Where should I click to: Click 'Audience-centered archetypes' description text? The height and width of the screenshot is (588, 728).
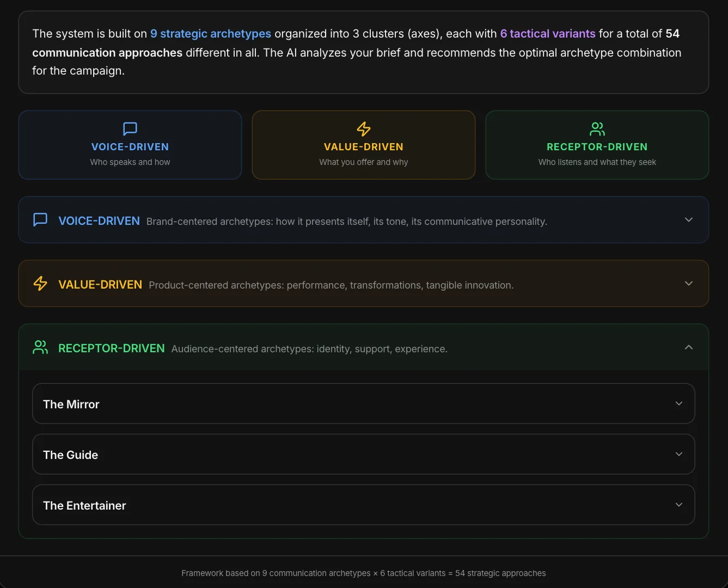click(309, 349)
